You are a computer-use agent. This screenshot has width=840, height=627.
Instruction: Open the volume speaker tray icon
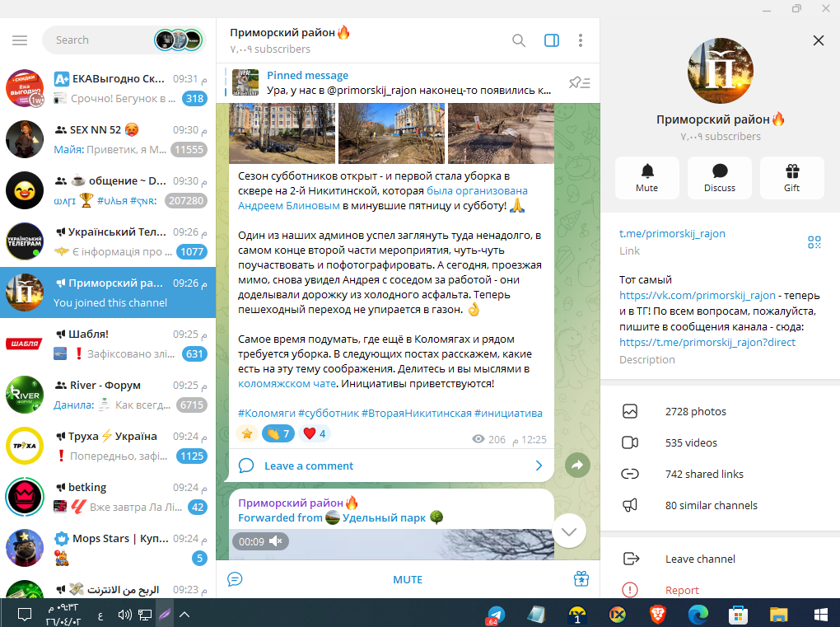coord(124,615)
